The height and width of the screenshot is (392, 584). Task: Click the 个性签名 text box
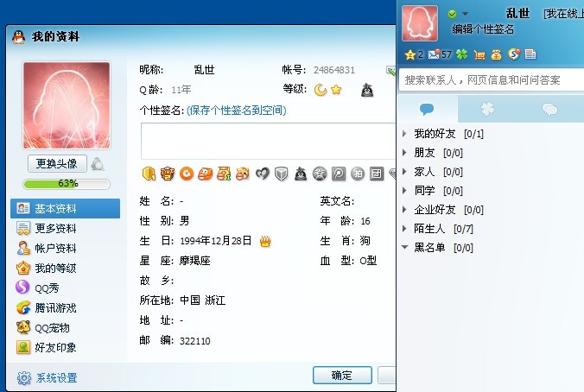coord(268,141)
